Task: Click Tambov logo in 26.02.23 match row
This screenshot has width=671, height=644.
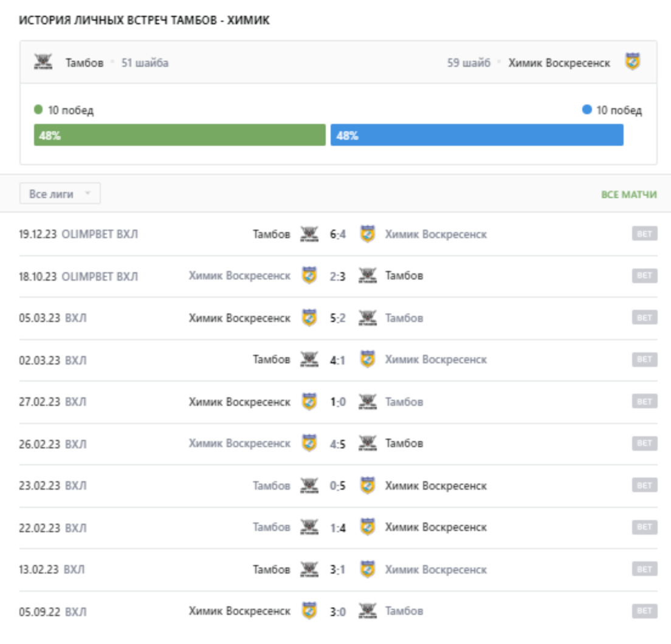Action: [x=367, y=444]
